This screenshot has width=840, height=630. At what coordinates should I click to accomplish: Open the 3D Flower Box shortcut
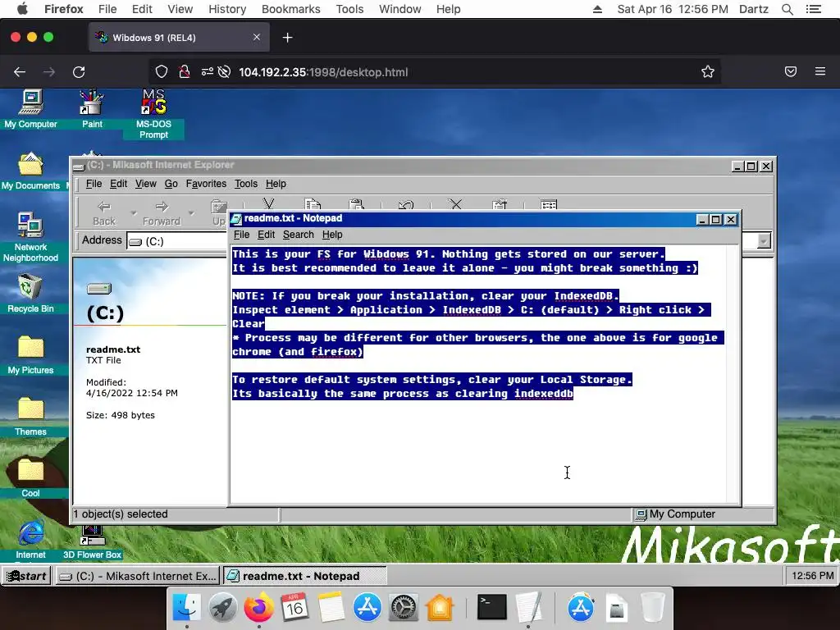92,542
